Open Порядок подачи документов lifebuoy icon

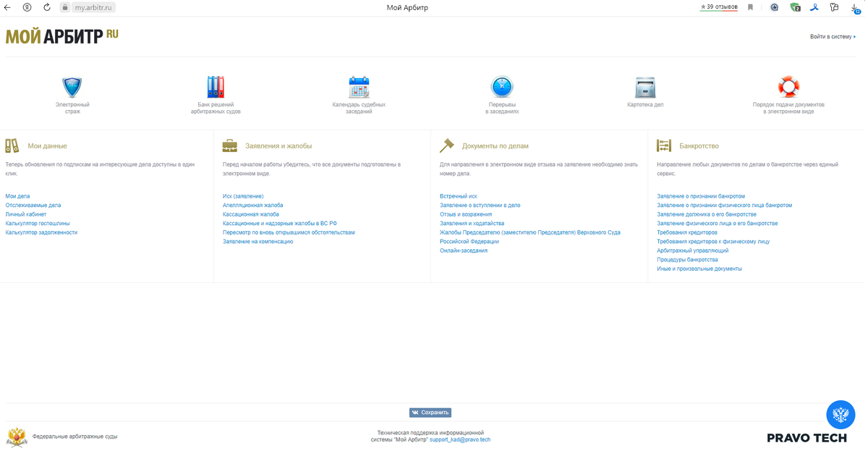(788, 87)
